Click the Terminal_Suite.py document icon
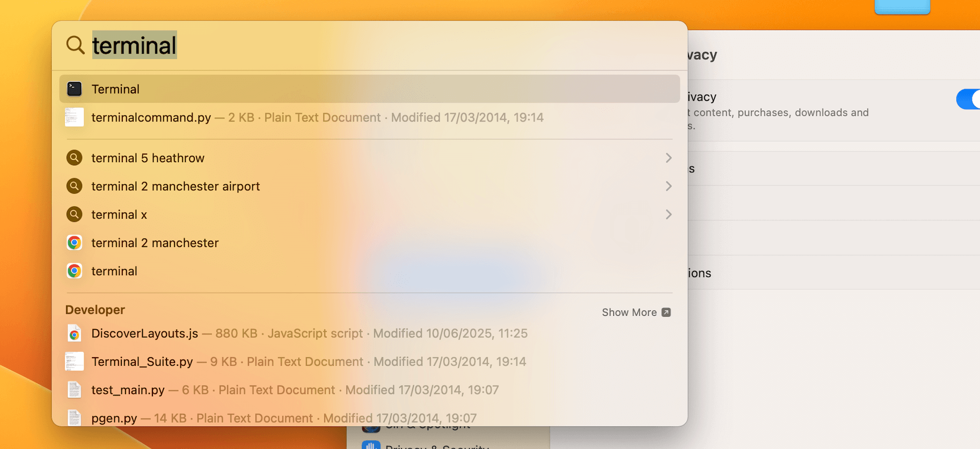 [x=74, y=361]
